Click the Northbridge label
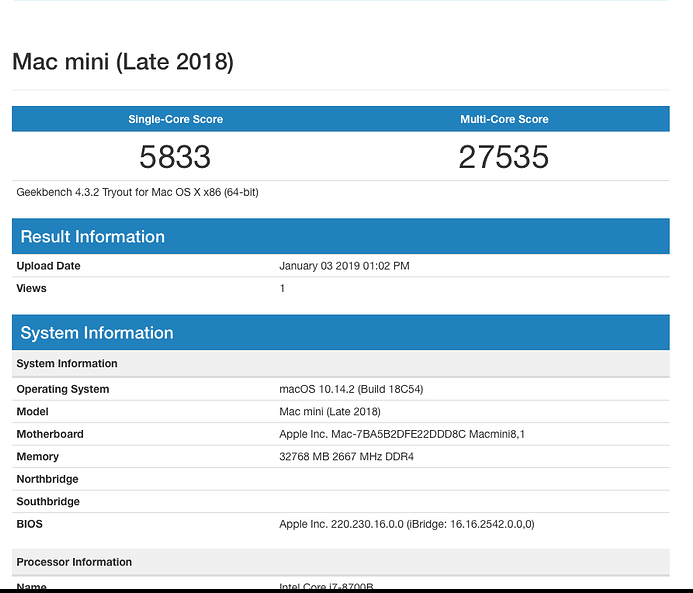This screenshot has height=593, width=693. tap(47, 479)
